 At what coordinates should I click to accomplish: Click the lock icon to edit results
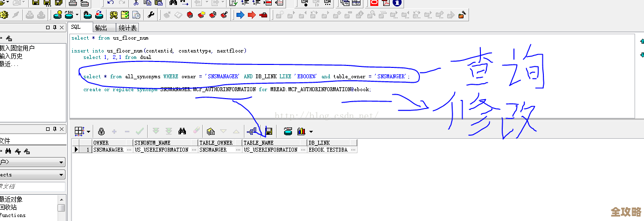click(101, 131)
